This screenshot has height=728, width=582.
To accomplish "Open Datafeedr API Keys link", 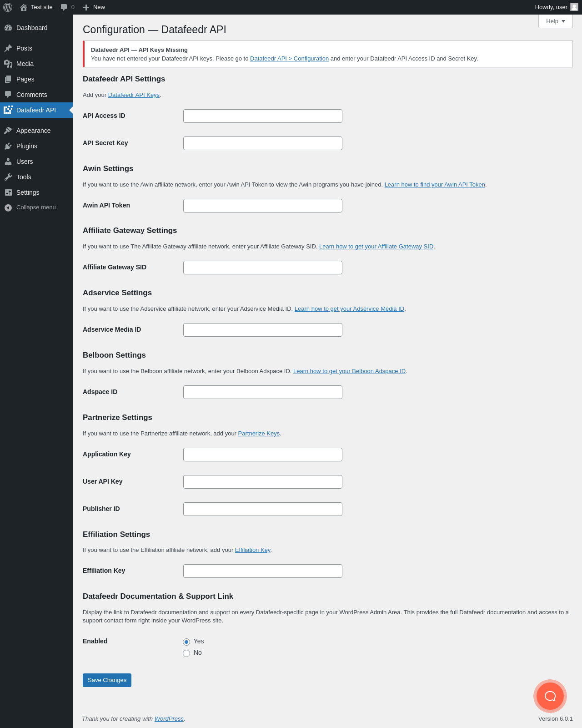I will pos(134,95).
